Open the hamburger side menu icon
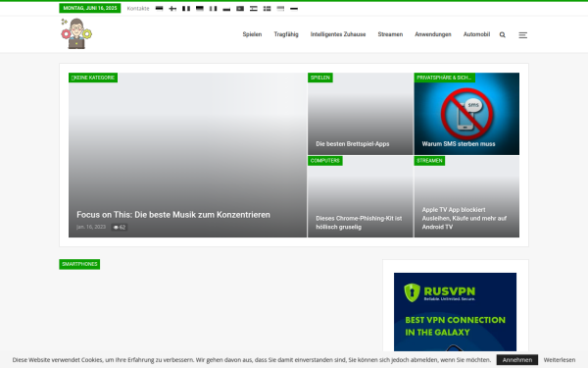The image size is (588, 368). pyautogui.click(x=522, y=35)
